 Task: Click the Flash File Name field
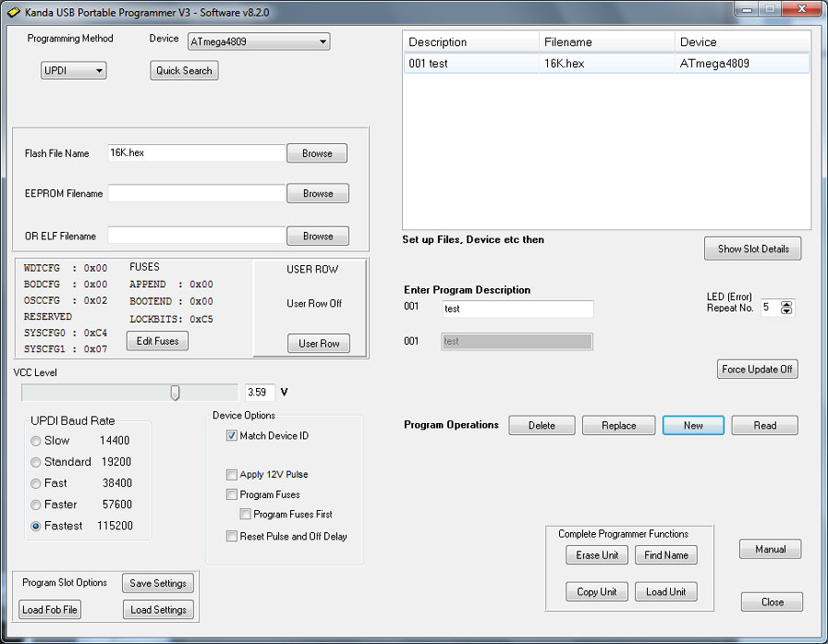click(x=196, y=153)
